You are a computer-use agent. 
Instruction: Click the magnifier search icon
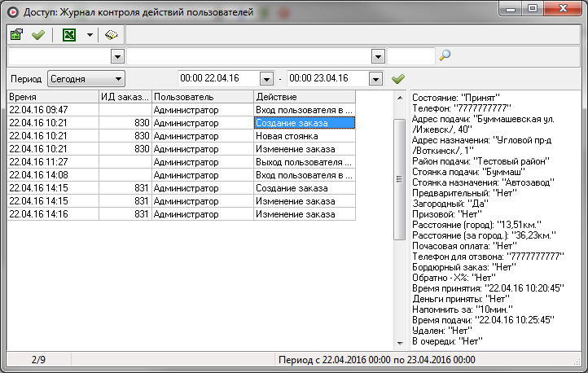tap(445, 56)
